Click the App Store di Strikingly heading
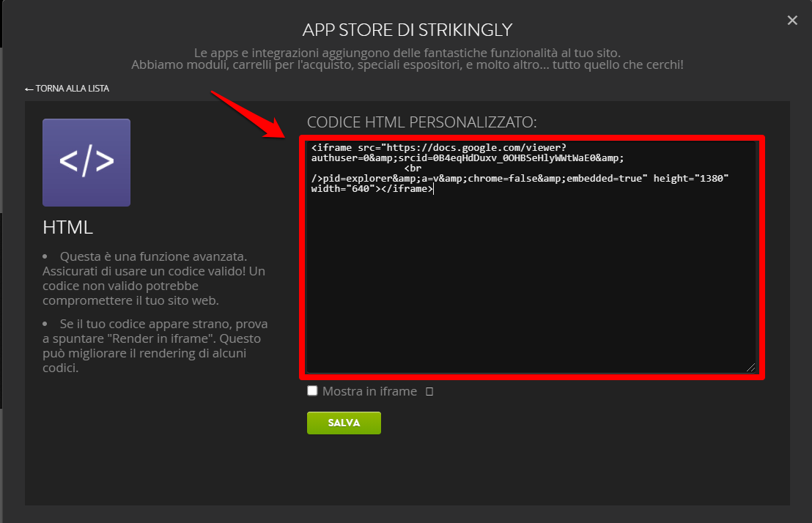The height and width of the screenshot is (523, 812). pos(407,30)
